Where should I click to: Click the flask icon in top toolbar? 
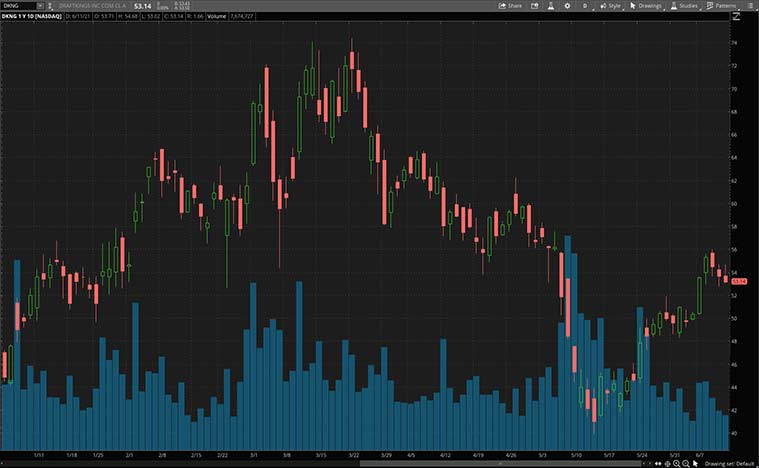coord(549,6)
